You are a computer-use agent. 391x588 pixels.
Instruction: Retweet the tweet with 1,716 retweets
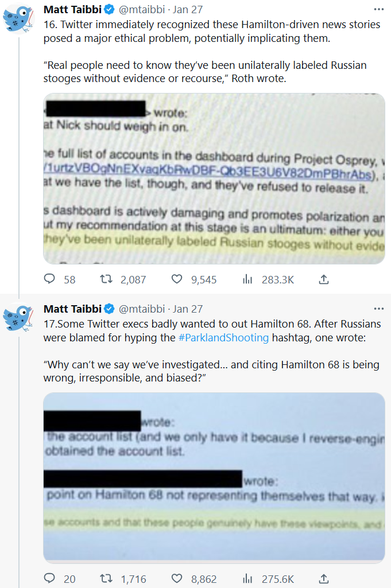pyautogui.click(x=106, y=579)
